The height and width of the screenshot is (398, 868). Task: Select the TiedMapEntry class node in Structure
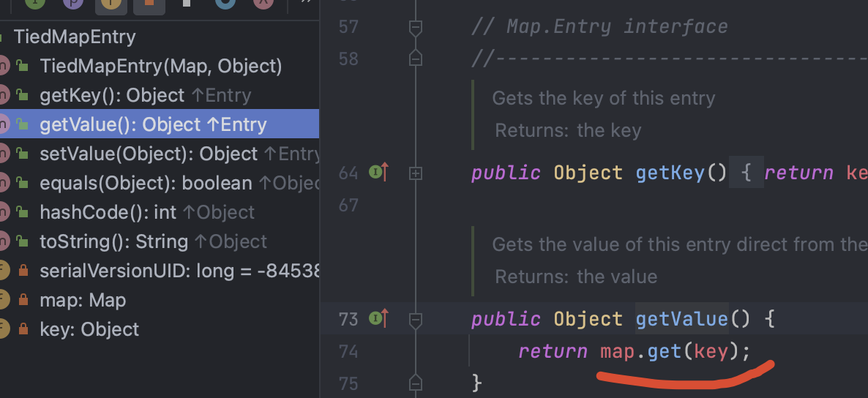tap(75, 37)
